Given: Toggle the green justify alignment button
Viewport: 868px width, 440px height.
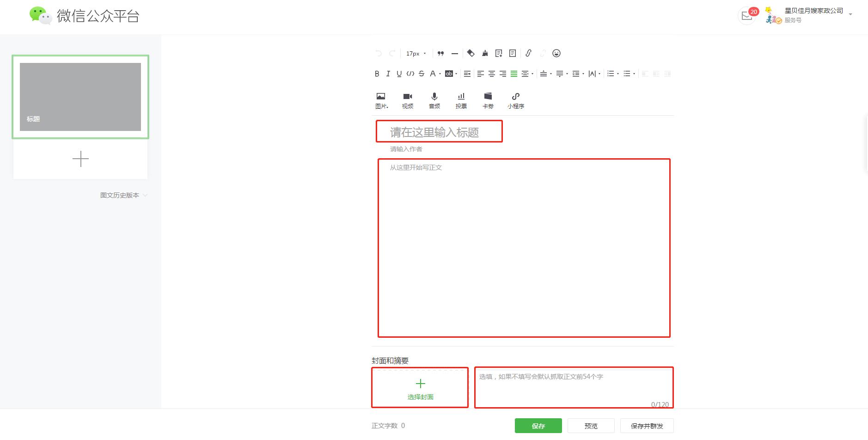Looking at the screenshot, I should point(514,74).
